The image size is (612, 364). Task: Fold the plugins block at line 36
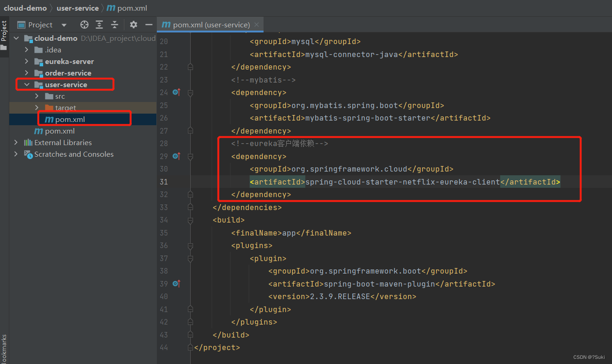pos(190,245)
